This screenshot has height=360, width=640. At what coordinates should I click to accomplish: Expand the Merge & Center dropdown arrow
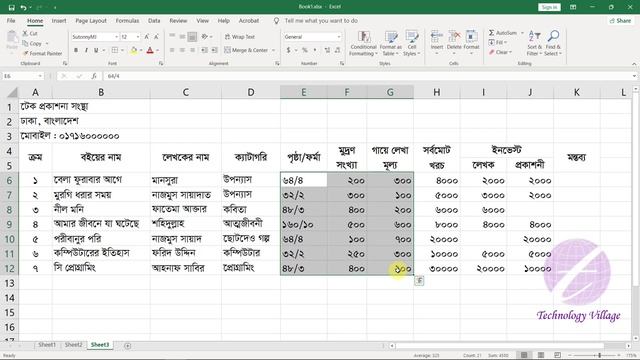273,50
